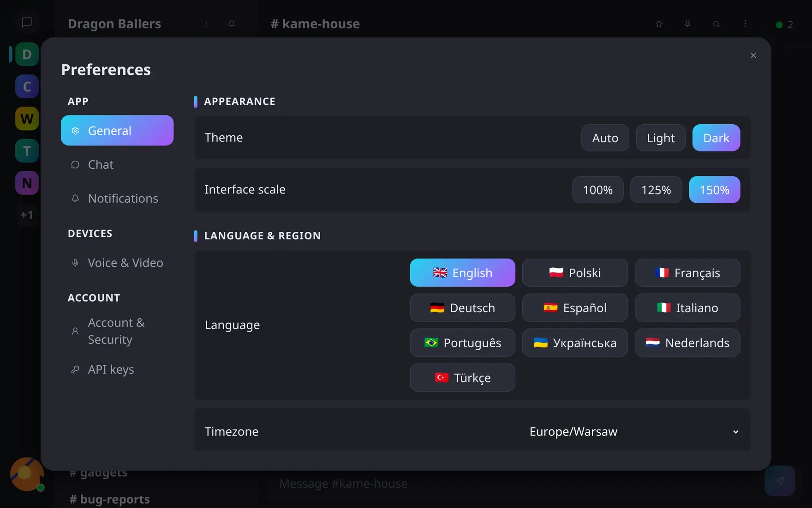The image size is (812, 508).
Task: Expand the +1 more servers indicator
Action: 27,215
